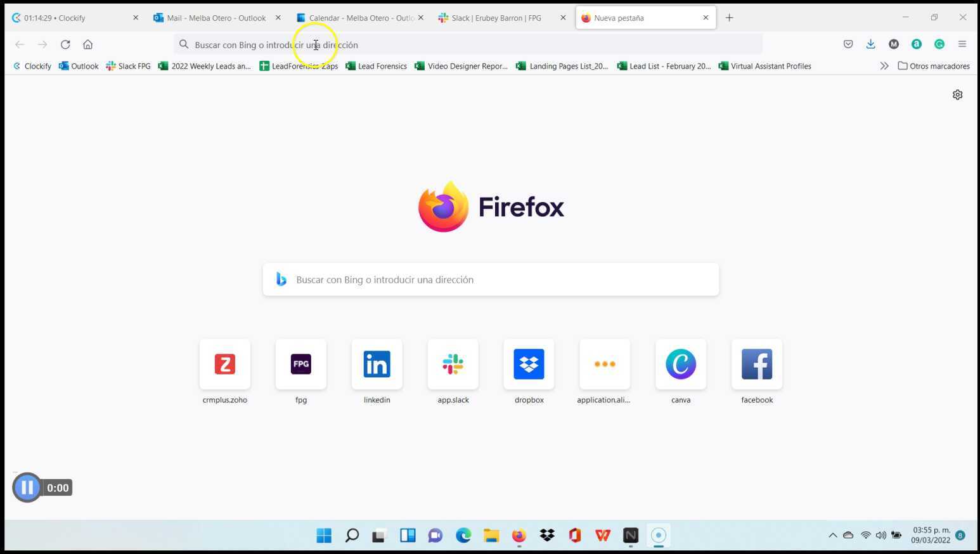Open Dropbox from the taskbar
Viewport: 980px width, 554px height.
tap(547, 536)
